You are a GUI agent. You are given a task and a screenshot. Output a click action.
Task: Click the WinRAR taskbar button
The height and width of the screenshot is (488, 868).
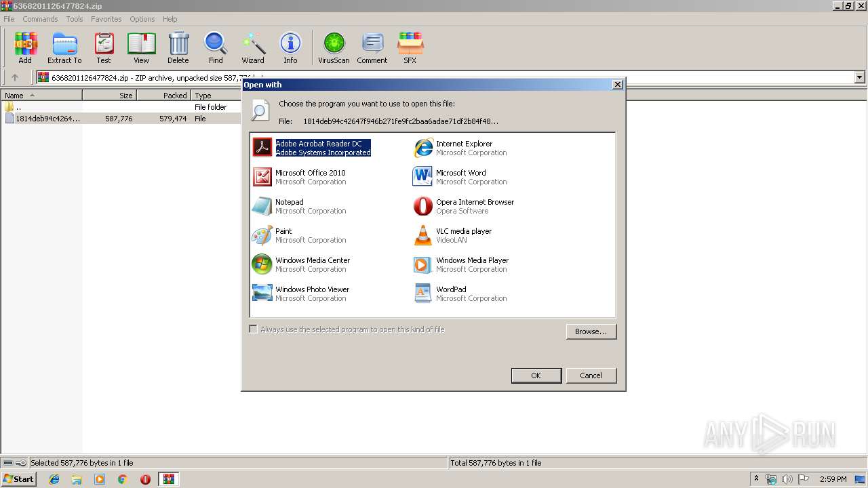point(168,479)
